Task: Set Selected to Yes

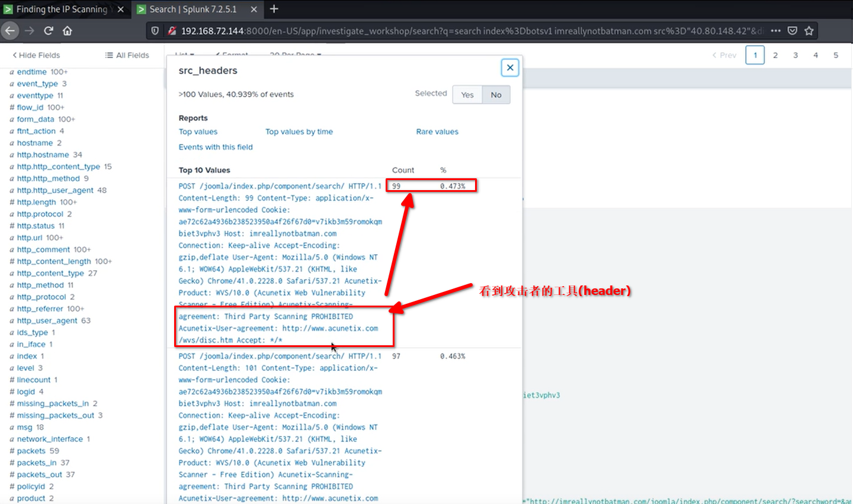Action: pos(467,95)
